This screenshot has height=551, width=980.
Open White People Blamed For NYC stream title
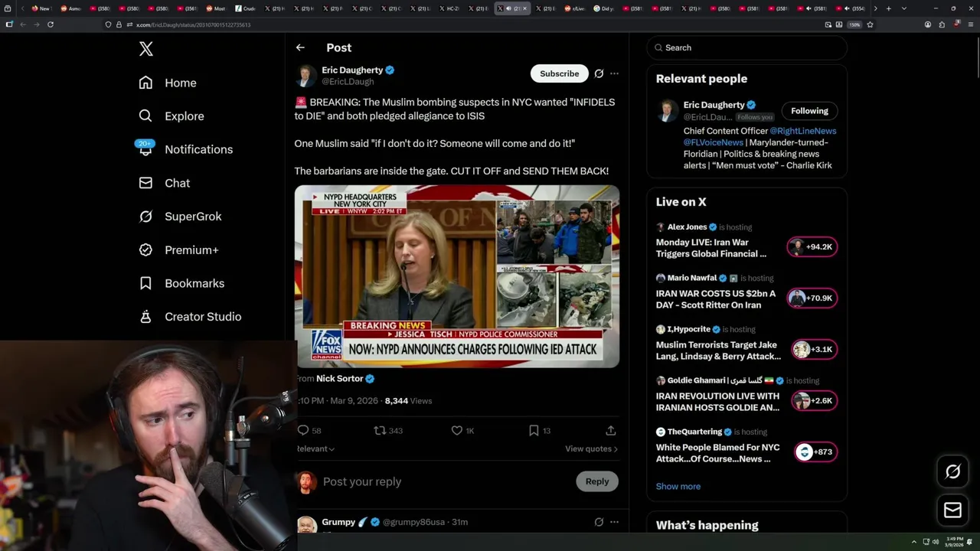pos(717,453)
